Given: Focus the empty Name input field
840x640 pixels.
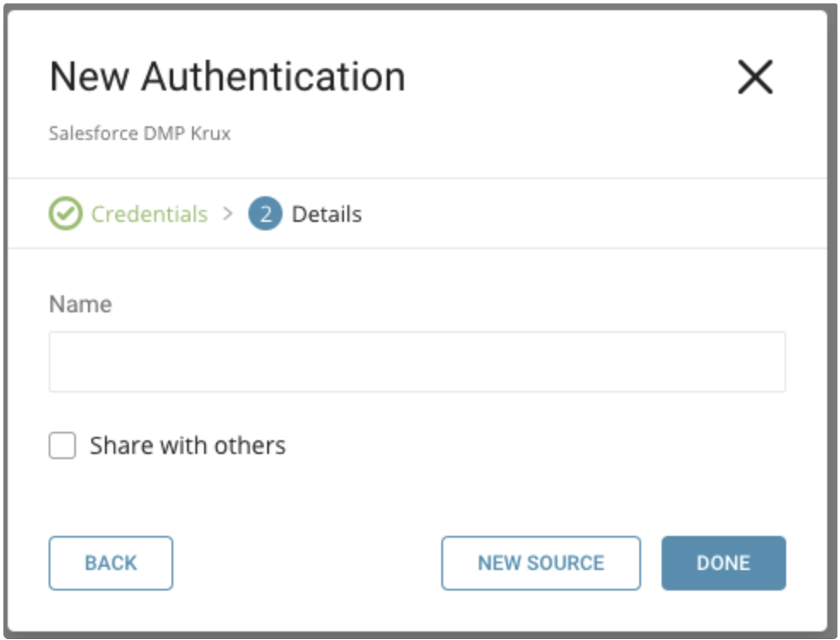Looking at the screenshot, I should click(417, 362).
